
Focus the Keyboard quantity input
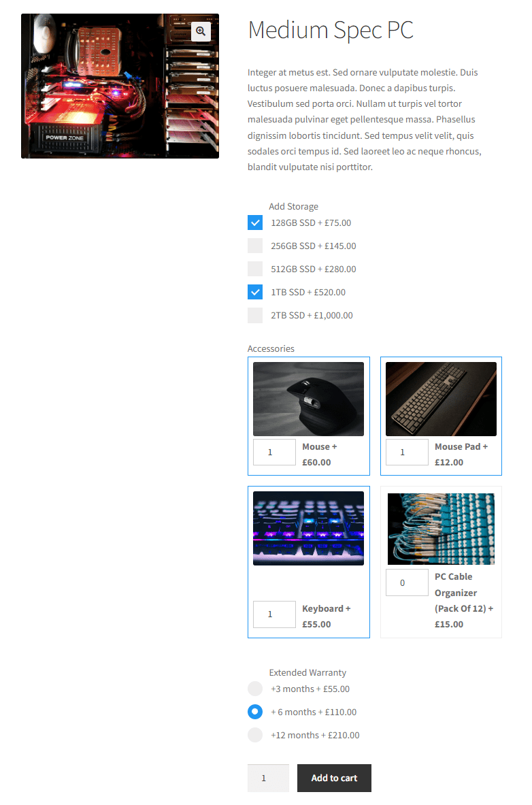pos(274,614)
